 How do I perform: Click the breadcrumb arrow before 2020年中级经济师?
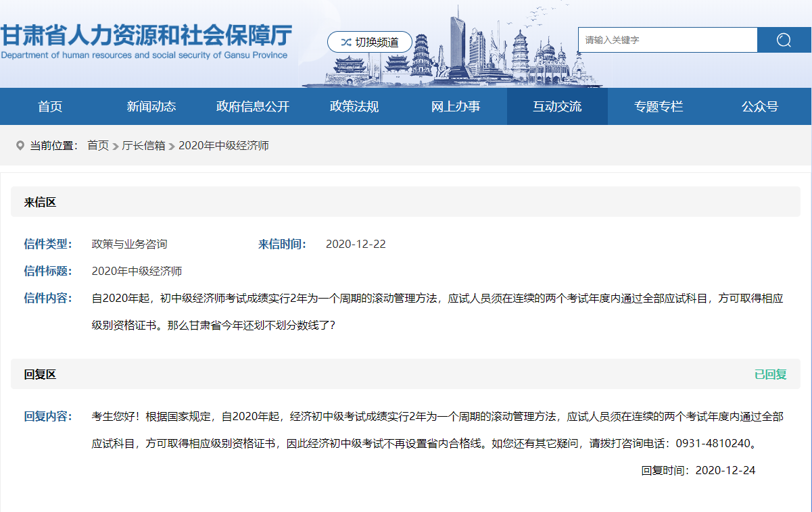point(172,146)
